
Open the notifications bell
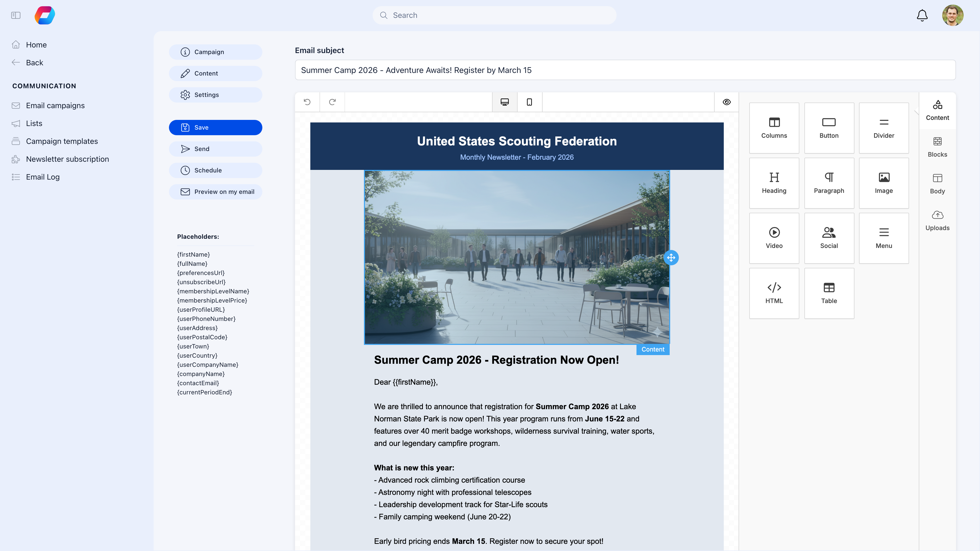[921, 15]
